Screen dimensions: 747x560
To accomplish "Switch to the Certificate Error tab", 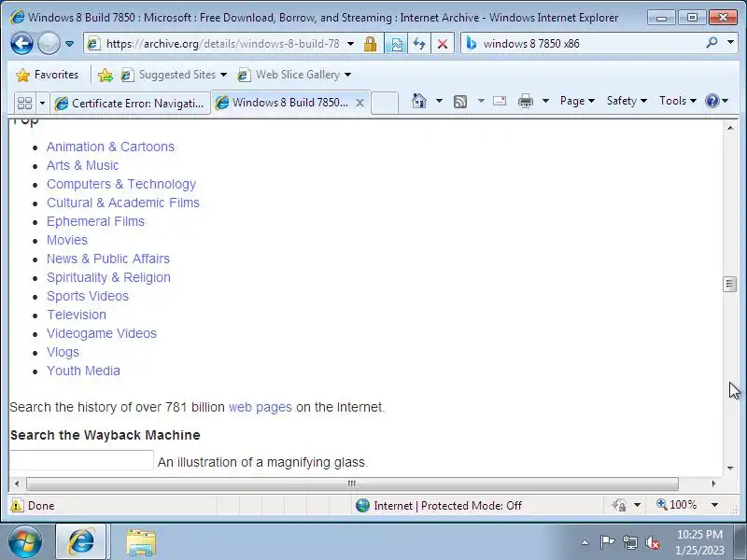I will 130,103.
